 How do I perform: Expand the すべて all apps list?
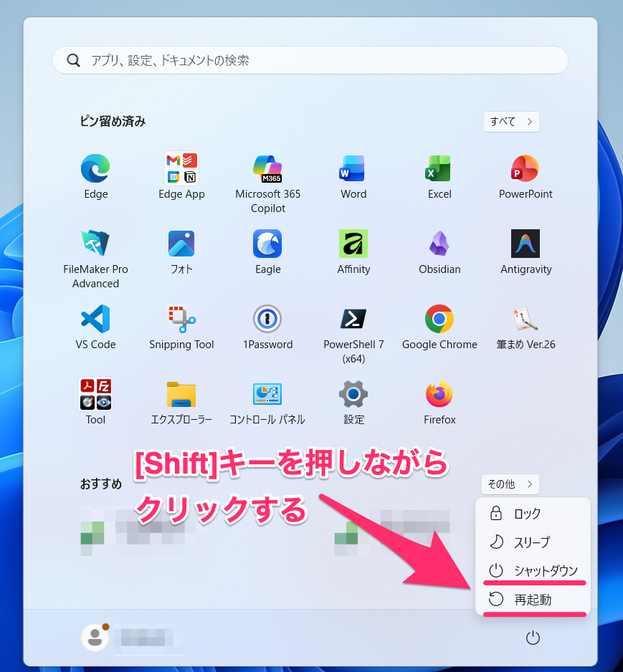coord(510,122)
